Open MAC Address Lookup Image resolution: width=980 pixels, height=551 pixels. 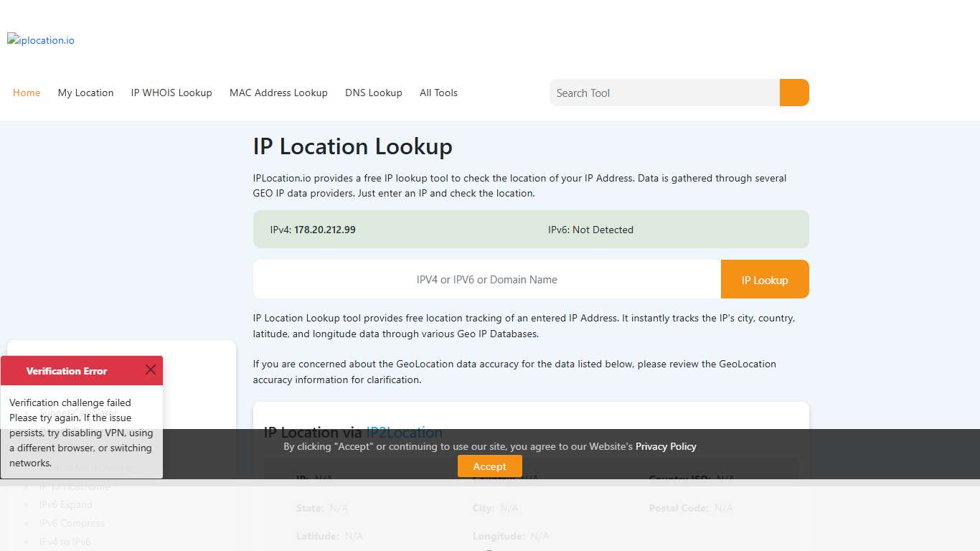point(278,93)
